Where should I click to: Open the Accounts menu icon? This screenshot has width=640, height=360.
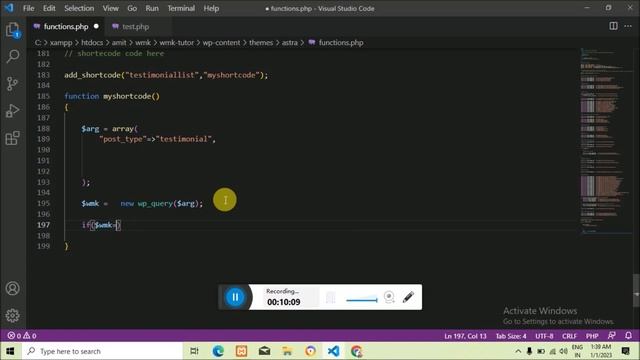[13, 289]
